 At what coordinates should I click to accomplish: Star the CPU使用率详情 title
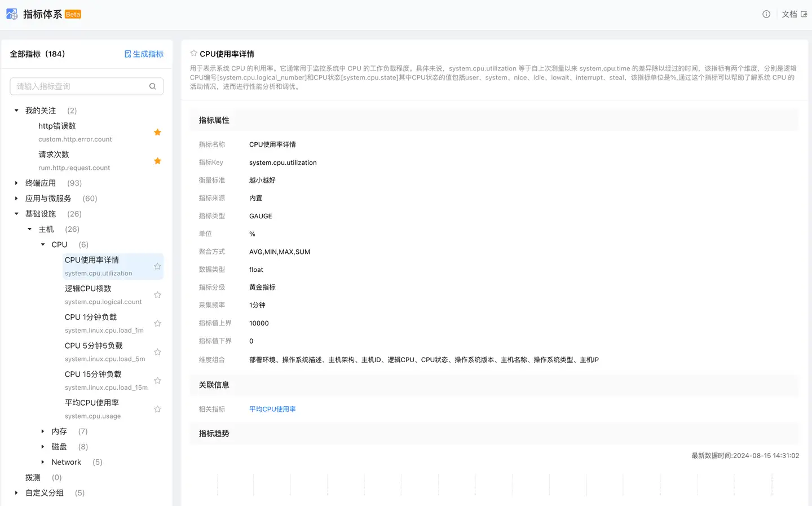193,53
